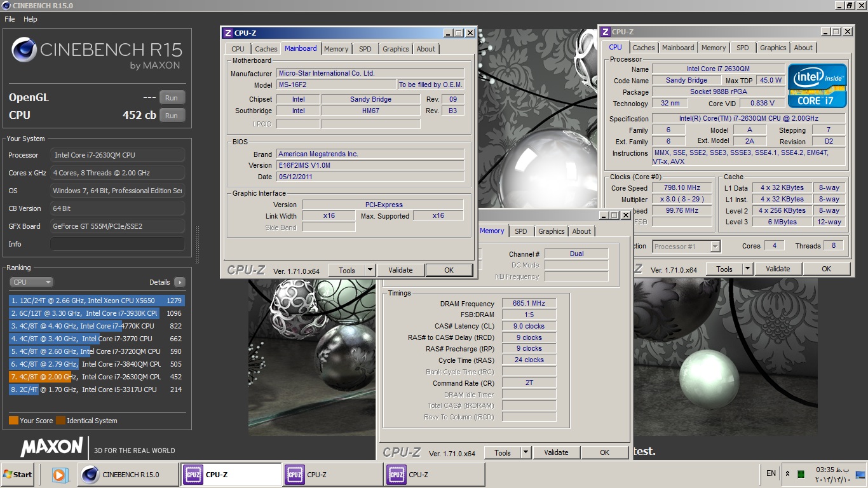This screenshot has height=488, width=868.
Task: Click the Cinebench R15 logo icon
Action: pyautogui.click(x=24, y=50)
